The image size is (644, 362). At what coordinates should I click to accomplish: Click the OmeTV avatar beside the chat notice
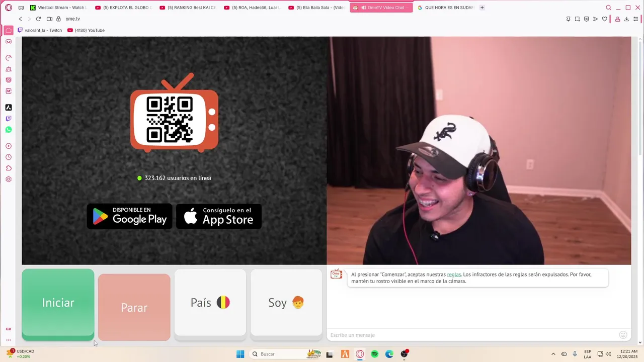[336, 275]
